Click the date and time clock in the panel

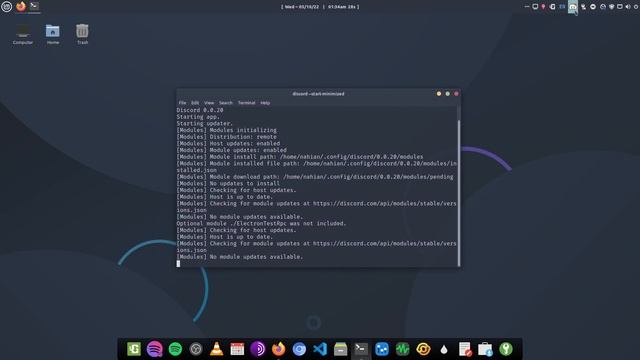tap(320, 7)
